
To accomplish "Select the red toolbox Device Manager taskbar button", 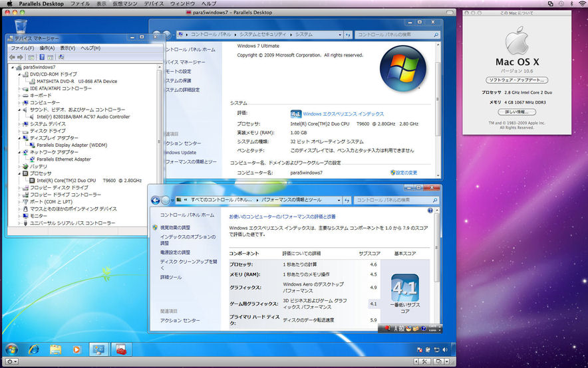I will 121,349.
